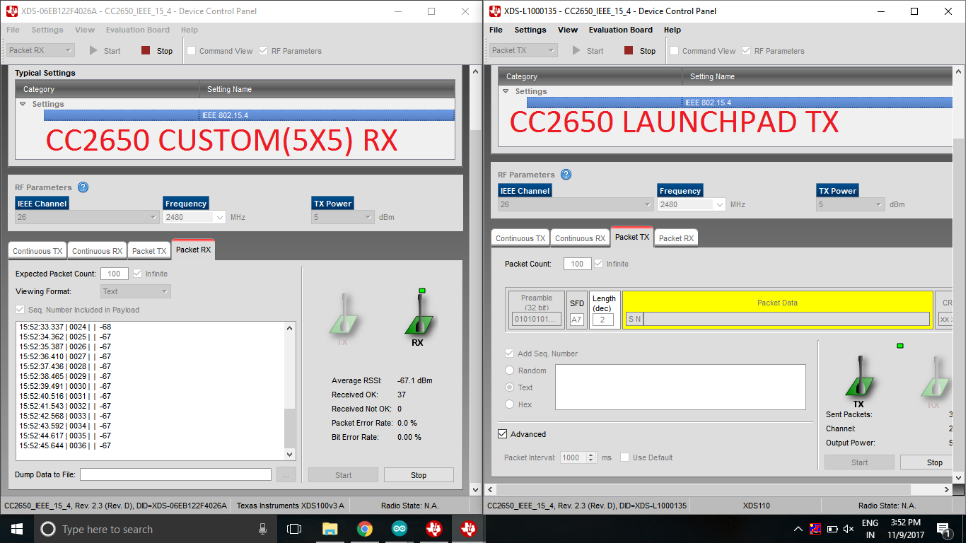Switch to Continuous TX tab in left window
This screenshot has height=560, width=973.
[x=37, y=251]
